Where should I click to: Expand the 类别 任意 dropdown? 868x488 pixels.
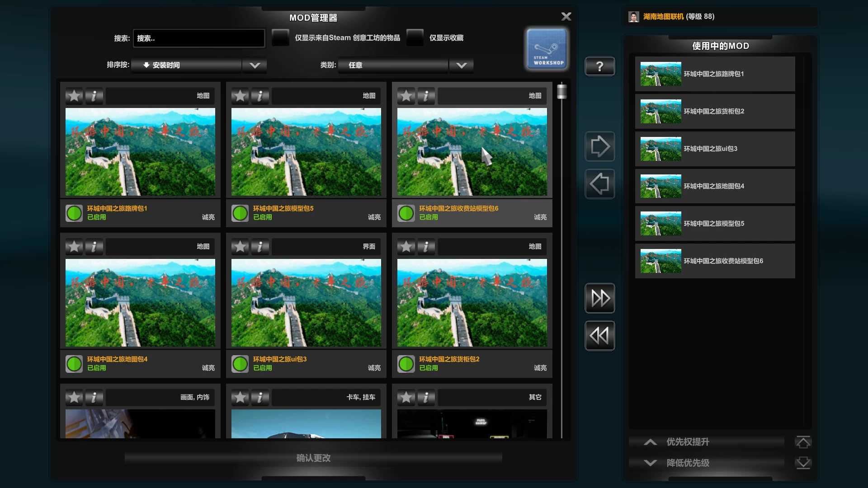pyautogui.click(x=461, y=65)
